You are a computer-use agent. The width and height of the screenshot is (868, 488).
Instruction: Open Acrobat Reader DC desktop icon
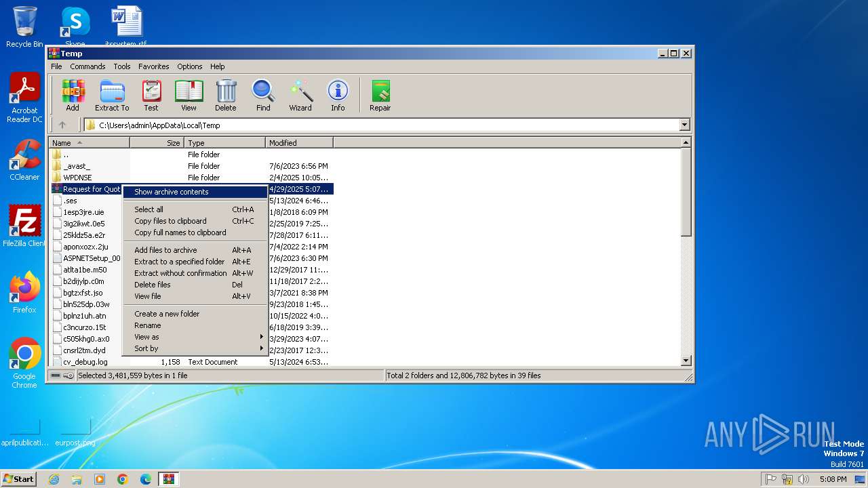24,98
